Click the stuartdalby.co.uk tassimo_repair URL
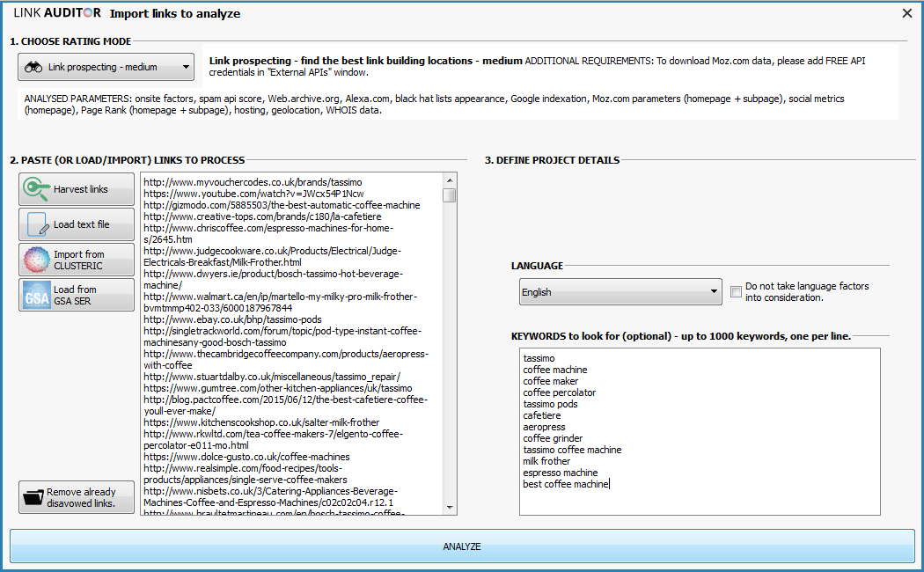Screen dimensions: 924x572 (x=272, y=377)
